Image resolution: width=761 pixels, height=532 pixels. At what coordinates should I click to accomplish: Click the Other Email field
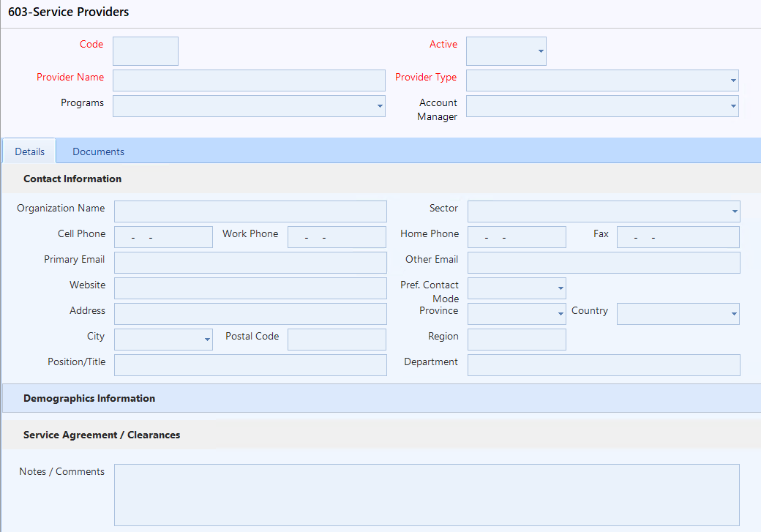tap(604, 263)
